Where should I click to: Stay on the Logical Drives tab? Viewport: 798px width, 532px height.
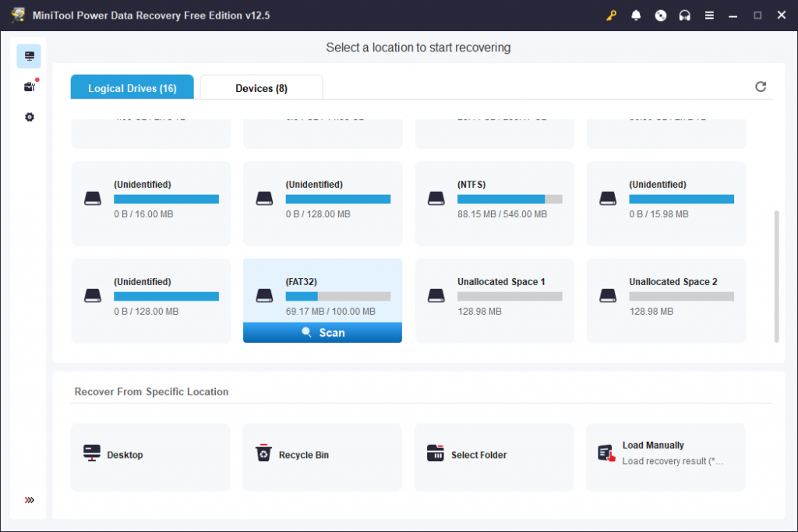pos(132,88)
